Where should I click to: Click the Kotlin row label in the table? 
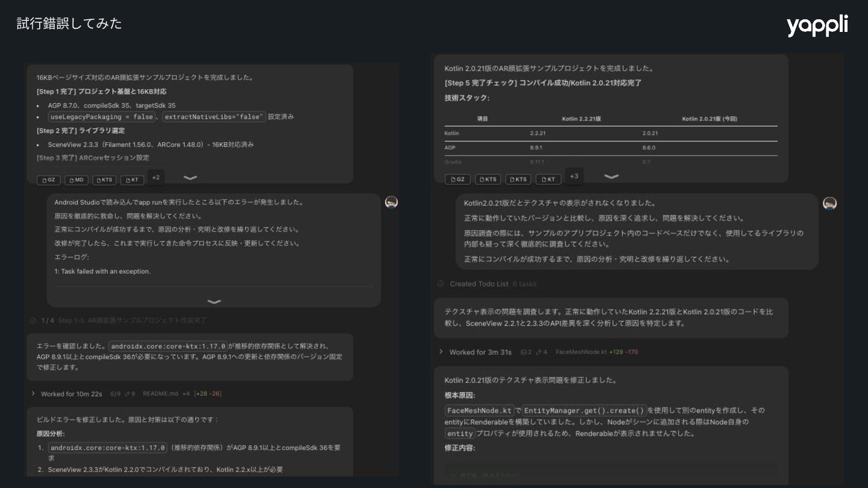coord(451,133)
